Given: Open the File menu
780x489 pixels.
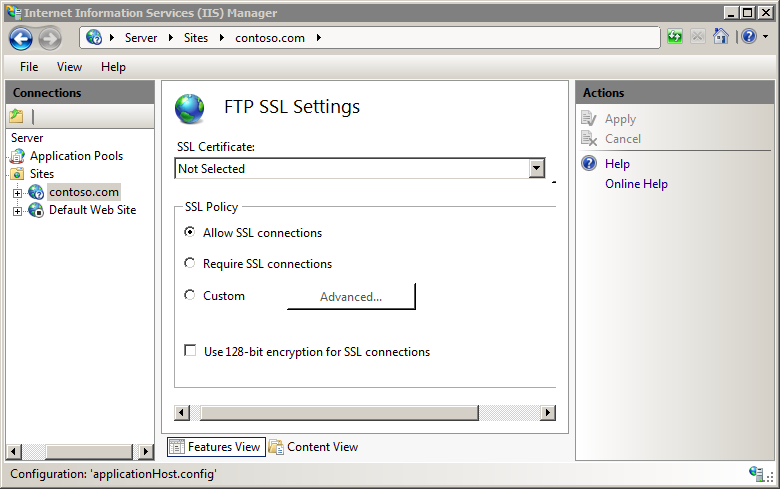Looking at the screenshot, I should pos(29,67).
